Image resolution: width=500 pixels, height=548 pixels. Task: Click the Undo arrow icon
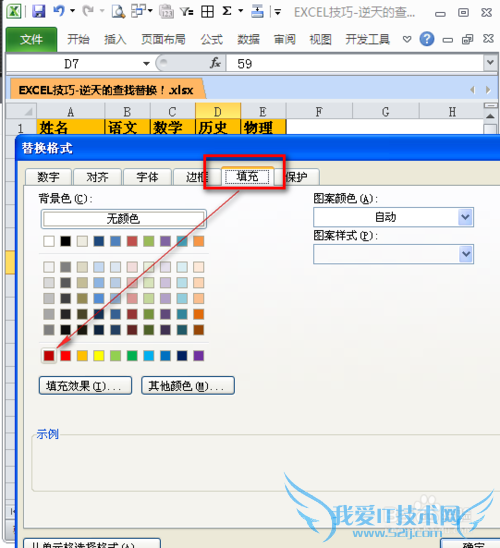pyautogui.click(x=59, y=11)
